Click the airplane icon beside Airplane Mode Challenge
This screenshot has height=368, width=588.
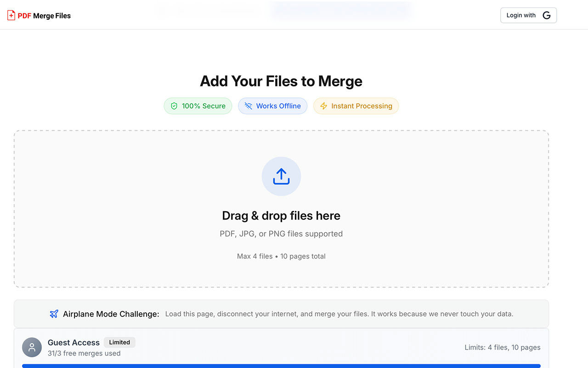click(54, 314)
